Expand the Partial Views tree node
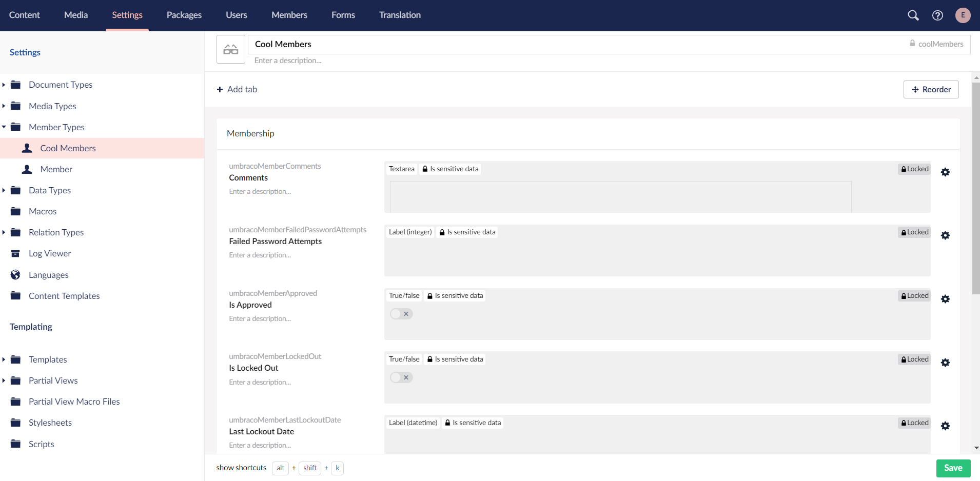The height and width of the screenshot is (481, 980). (4, 380)
